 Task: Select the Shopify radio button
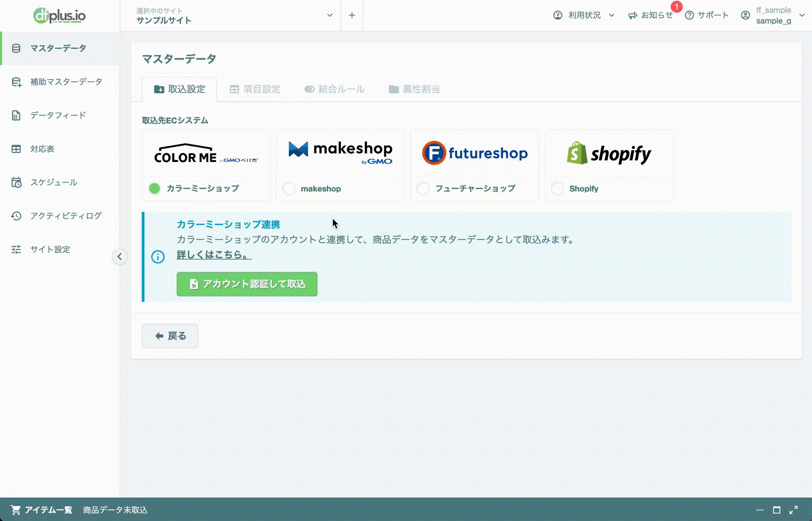557,189
